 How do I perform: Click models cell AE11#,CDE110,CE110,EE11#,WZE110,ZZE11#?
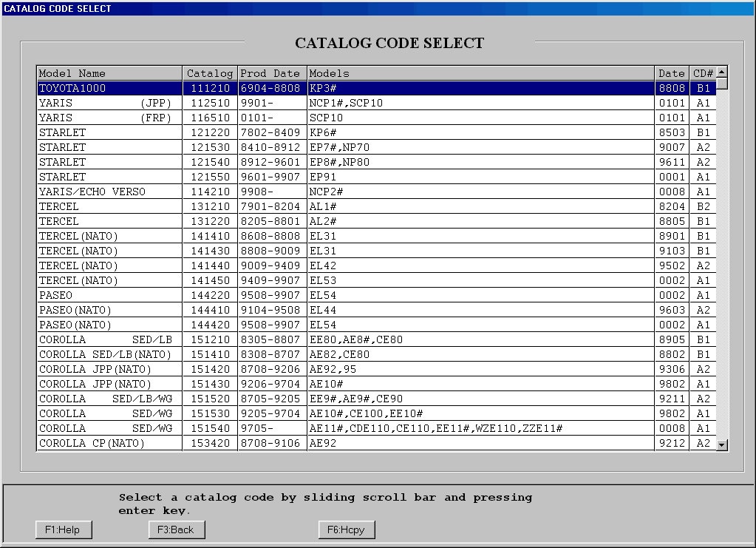click(480, 428)
